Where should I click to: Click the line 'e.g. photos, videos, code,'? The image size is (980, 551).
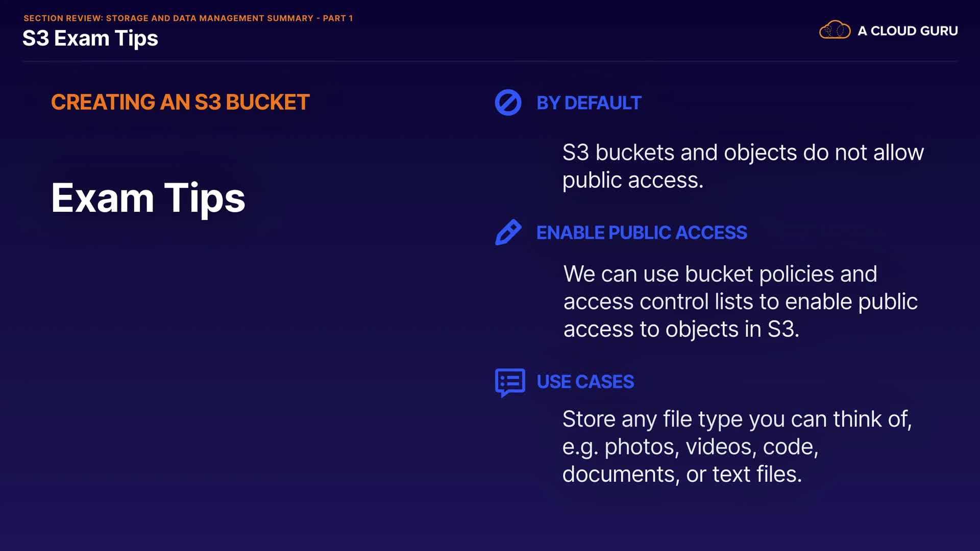690,447
